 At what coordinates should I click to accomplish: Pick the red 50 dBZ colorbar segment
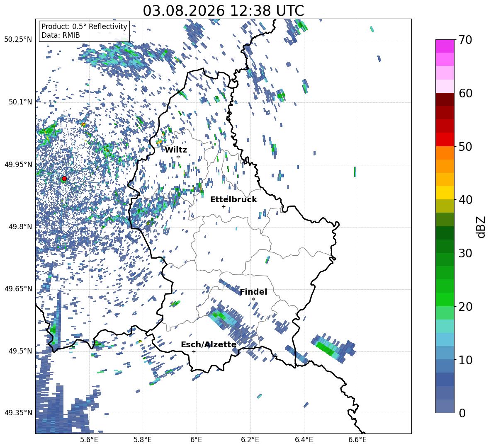point(445,140)
